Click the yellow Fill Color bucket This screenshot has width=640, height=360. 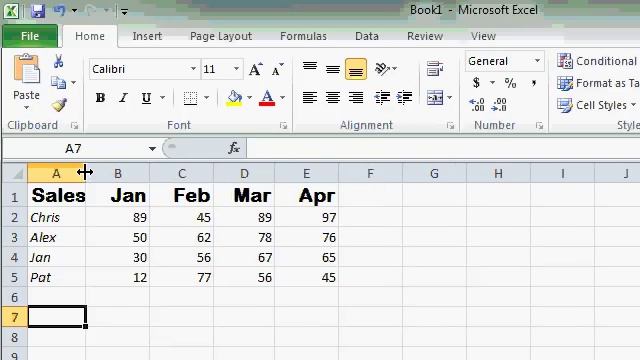(x=234, y=98)
